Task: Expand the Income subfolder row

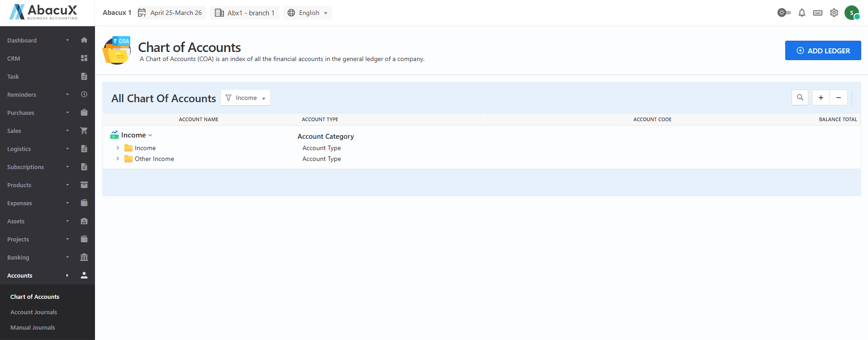Action: [118, 148]
